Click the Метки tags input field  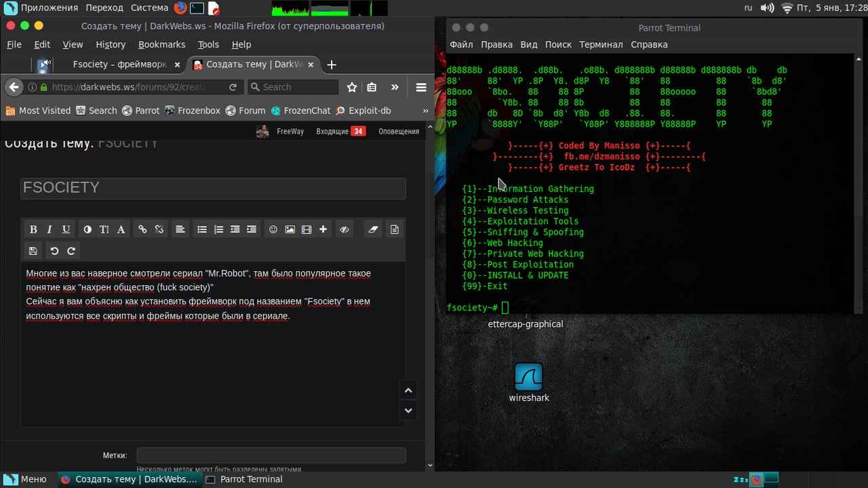coord(271,455)
